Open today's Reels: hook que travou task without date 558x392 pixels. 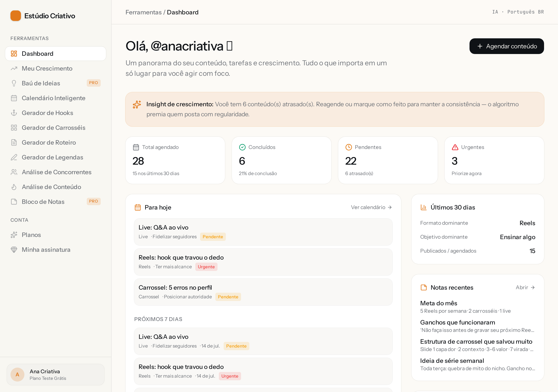coord(263,262)
